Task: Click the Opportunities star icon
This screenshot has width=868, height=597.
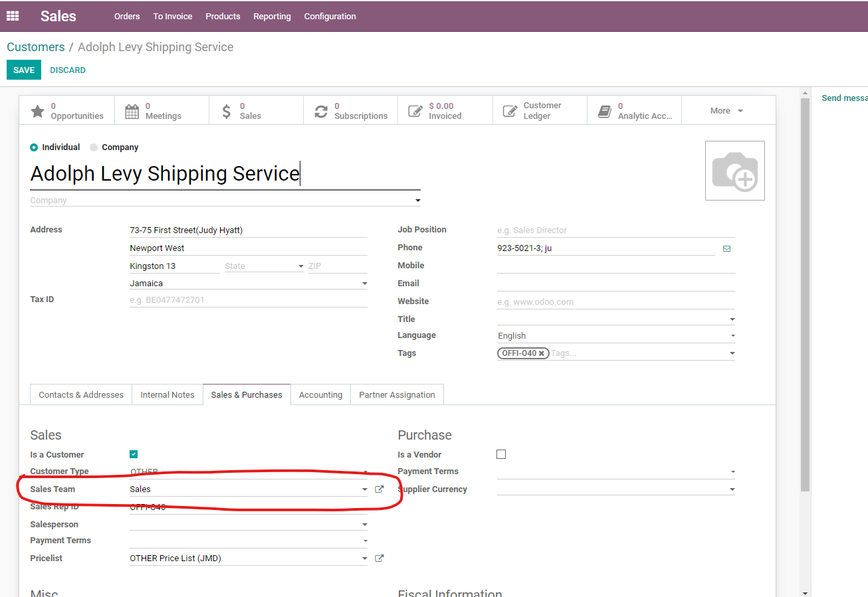Action: coord(38,111)
